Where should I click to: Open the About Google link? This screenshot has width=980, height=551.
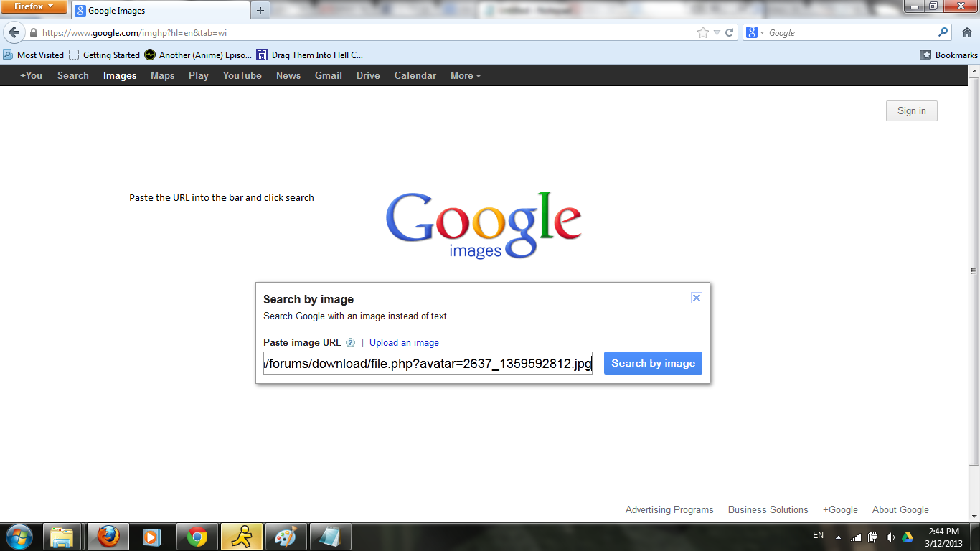(900, 509)
